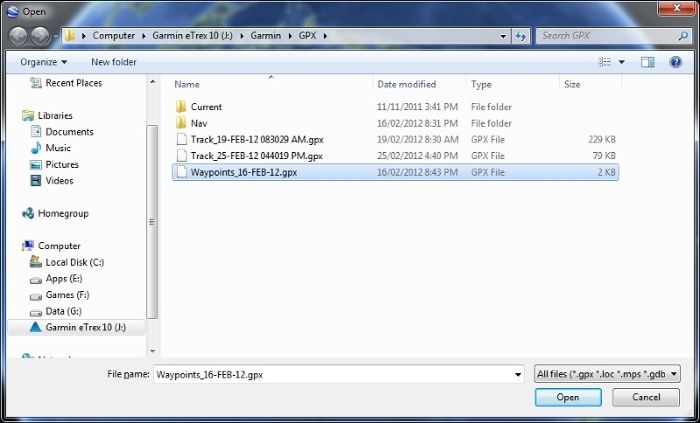The height and width of the screenshot is (423, 700).
Task: Open the Apps (E:) drive
Action: coord(56,279)
